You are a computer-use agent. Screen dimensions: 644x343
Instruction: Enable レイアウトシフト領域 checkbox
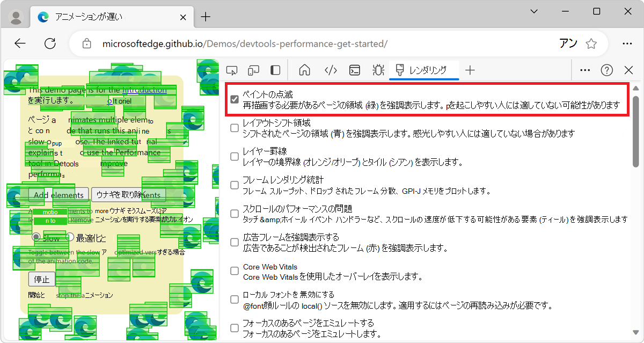(x=234, y=128)
